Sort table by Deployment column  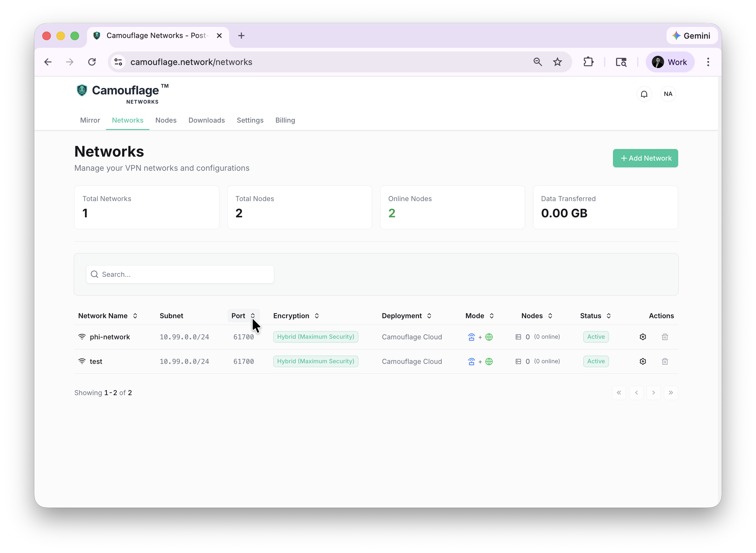(407, 316)
